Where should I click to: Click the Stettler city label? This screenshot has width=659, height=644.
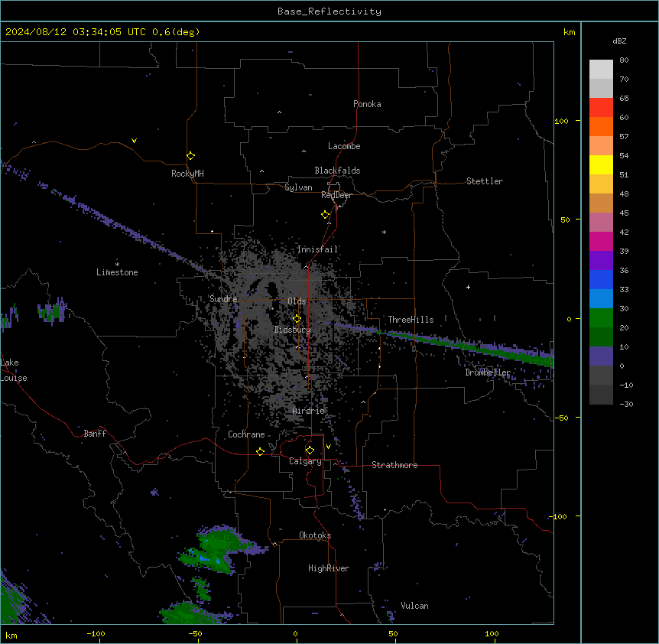pyautogui.click(x=485, y=181)
